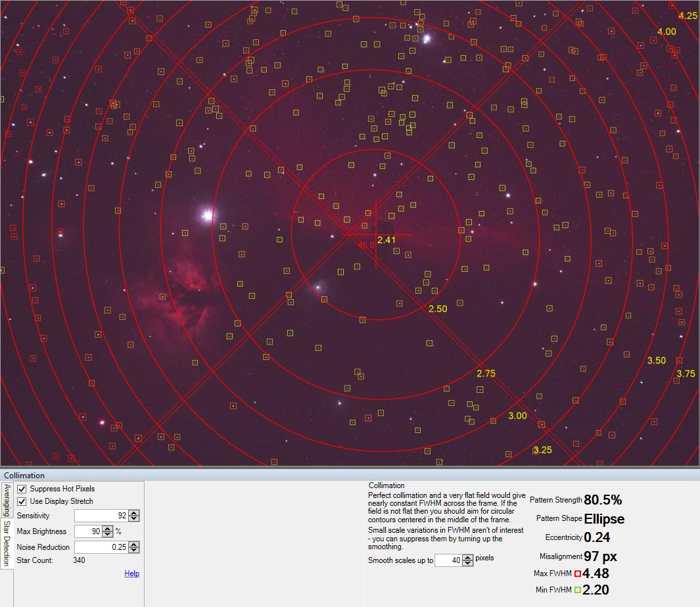The height and width of the screenshot is (607, 700).
Task: Increase Smooth scales value with up arrow
Action: point(467,558)
